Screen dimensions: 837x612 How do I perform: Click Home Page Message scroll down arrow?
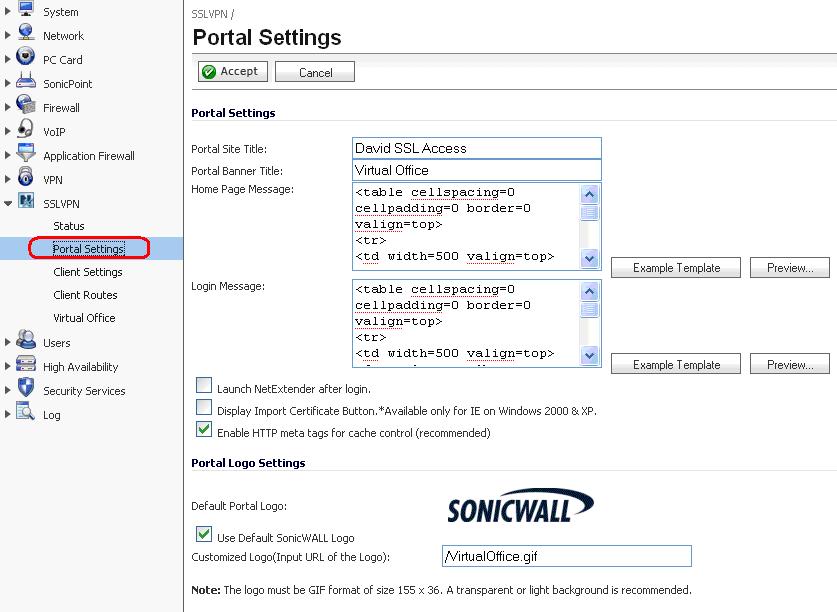[589, 258]
